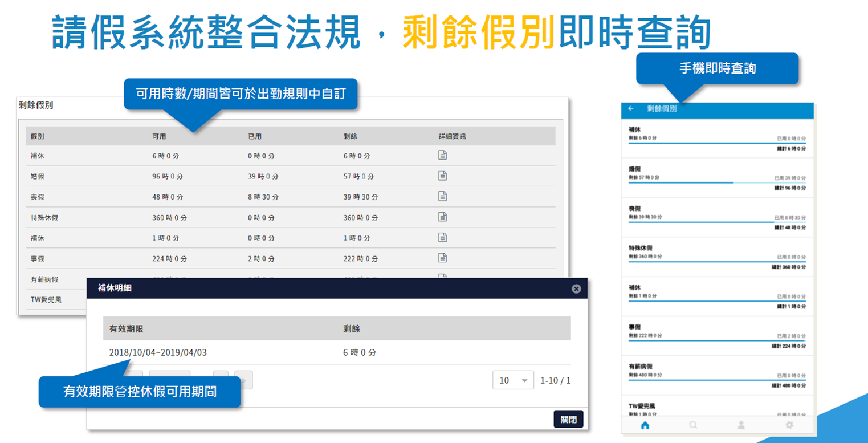Tap the 特殊休假 title in the mobile list
This screenshot has height=443, width=868.
pos(641,248)
